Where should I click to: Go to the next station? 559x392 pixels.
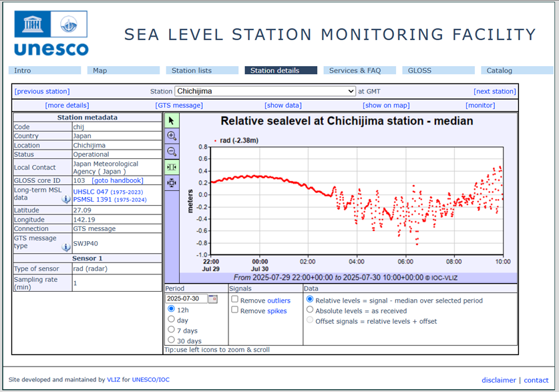[494, 91]
